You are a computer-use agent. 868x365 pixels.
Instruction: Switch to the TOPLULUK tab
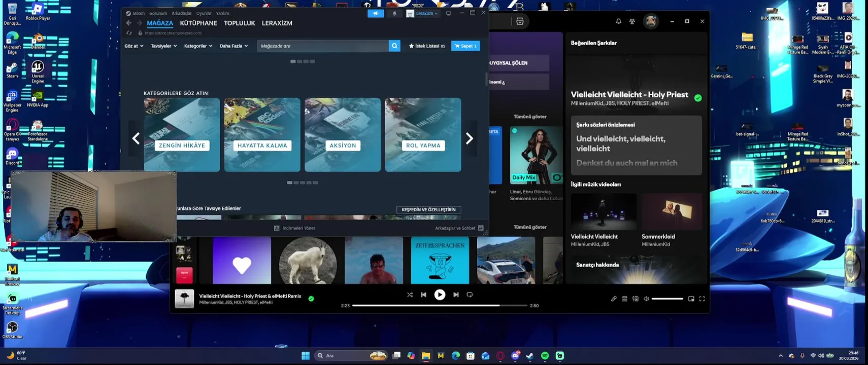[240, 23]
